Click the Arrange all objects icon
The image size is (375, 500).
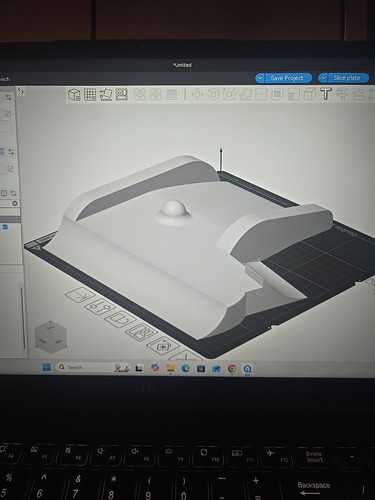click(122, 95)
